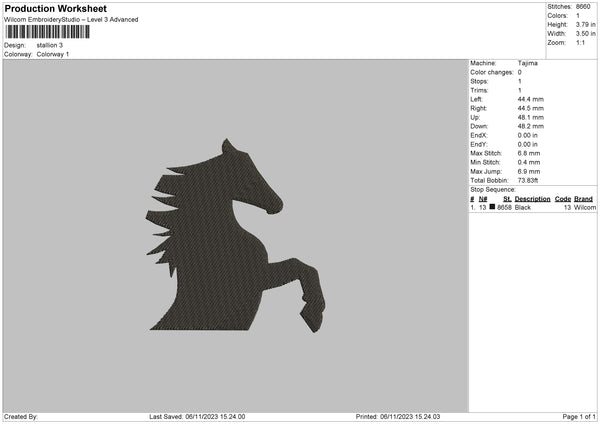Click the Wilcom brand entry
The height and width of the screenshot is (424, 600).
[x=584, y=207]
